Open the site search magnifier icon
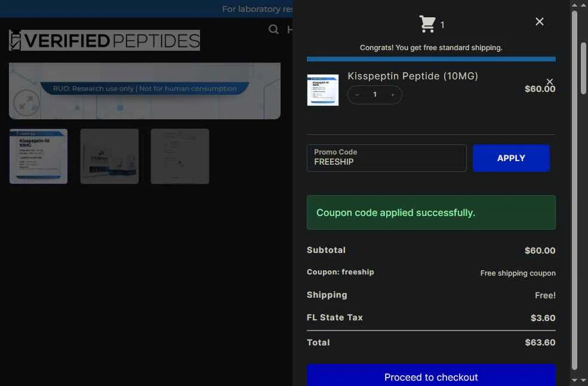This screenshot has height=386, width=588. point(273,29)
